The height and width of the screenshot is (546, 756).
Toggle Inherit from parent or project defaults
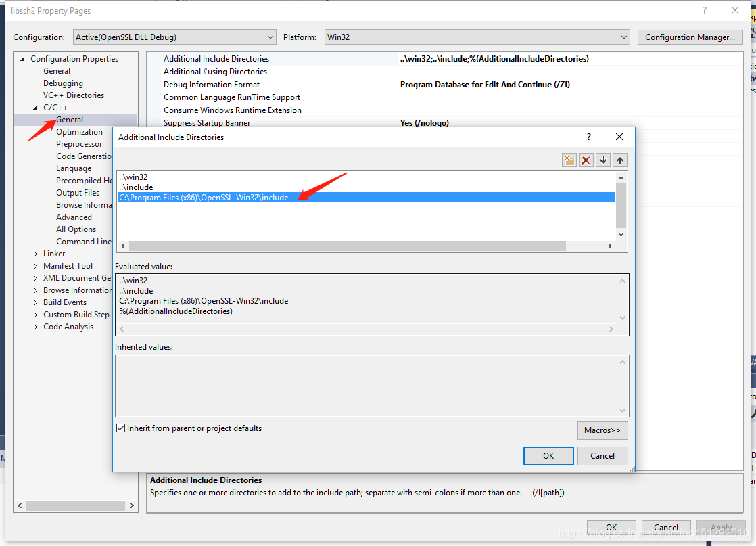click(120, 428)
